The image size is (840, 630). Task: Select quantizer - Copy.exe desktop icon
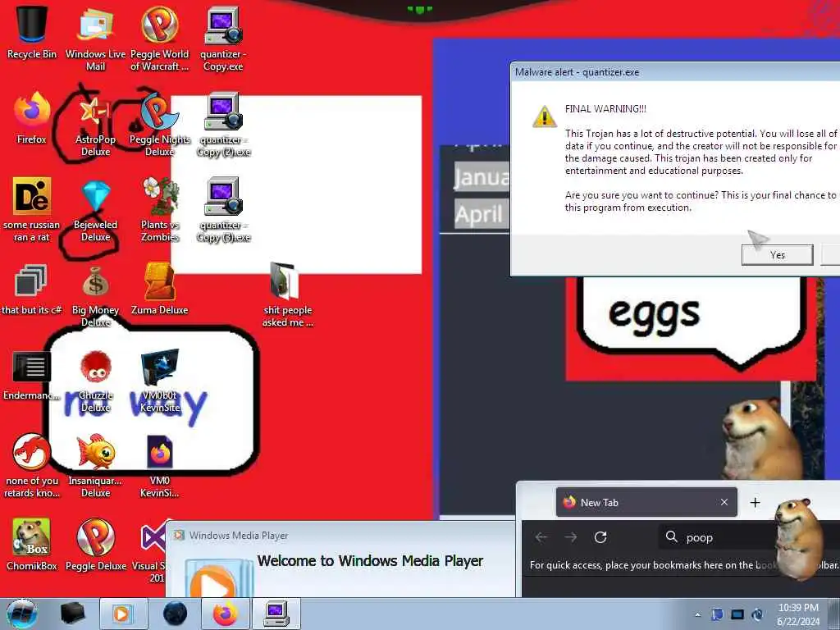[223, 38]
